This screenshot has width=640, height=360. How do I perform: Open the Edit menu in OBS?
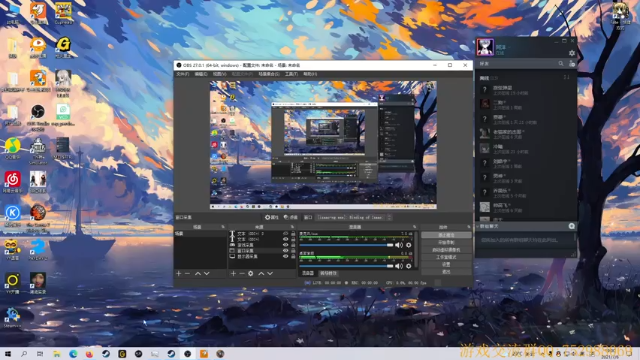pyautogui.click(x=201, y=74)
